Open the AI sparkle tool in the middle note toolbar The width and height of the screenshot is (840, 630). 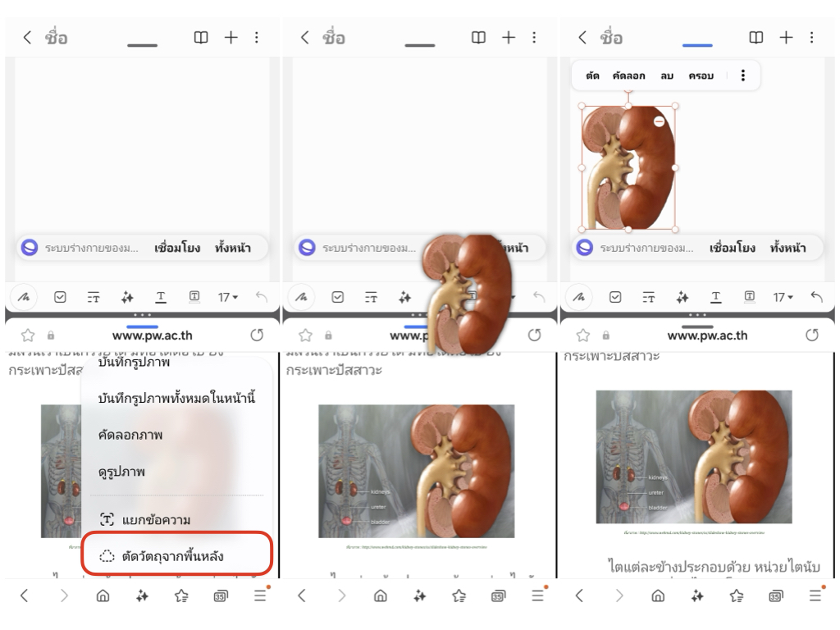pos(404,297)
